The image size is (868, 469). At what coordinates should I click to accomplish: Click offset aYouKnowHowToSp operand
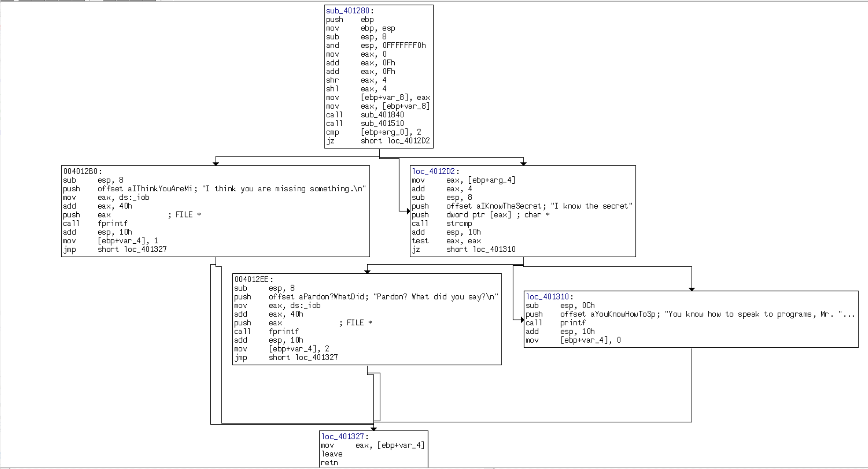coord(623,314)
